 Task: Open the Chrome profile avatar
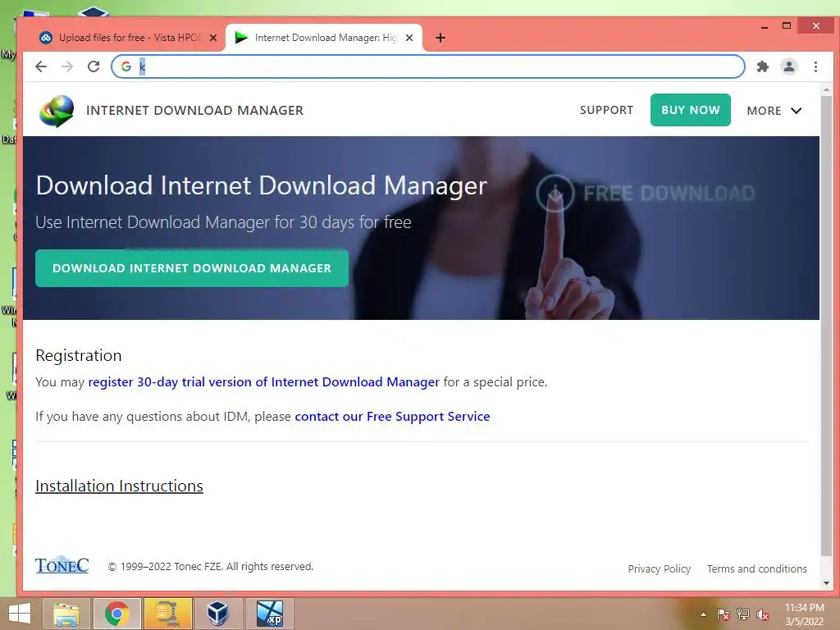pos(788,66)
